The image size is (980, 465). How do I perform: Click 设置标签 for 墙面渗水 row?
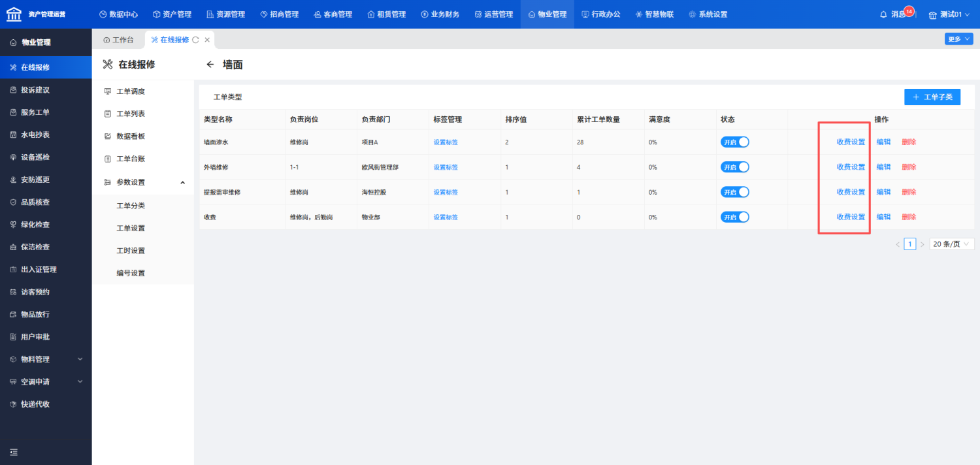(446, 142)
